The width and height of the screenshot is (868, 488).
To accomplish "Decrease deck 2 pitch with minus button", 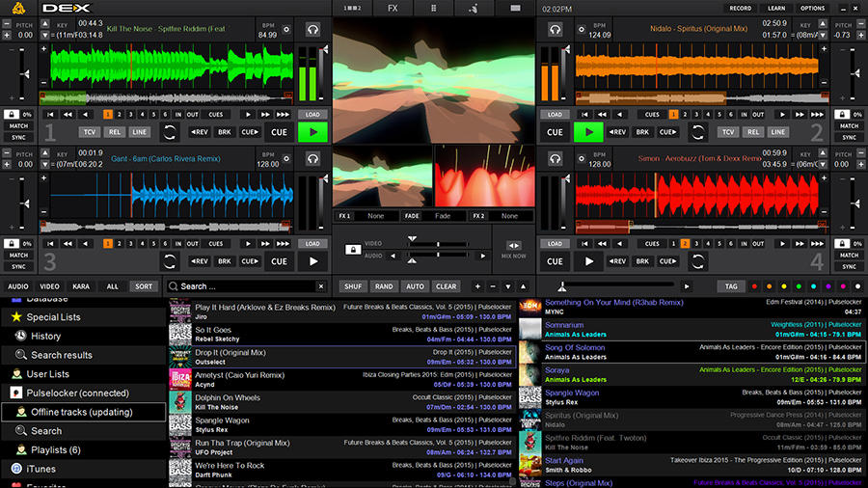I will click(x=861, y=24).
